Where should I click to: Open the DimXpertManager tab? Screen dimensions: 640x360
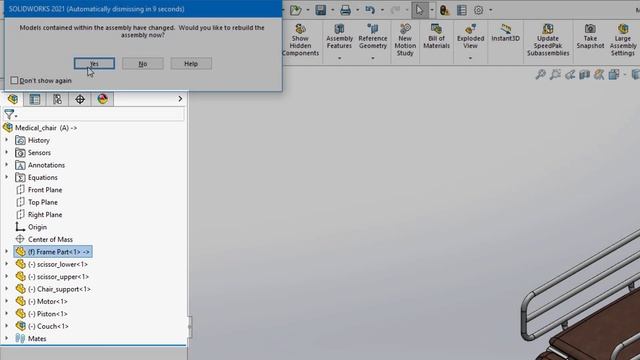tap(80, 99)
